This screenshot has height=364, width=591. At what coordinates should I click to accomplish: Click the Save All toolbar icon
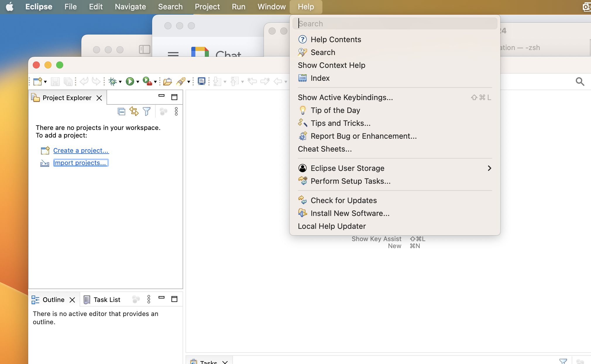coord(68,81)
